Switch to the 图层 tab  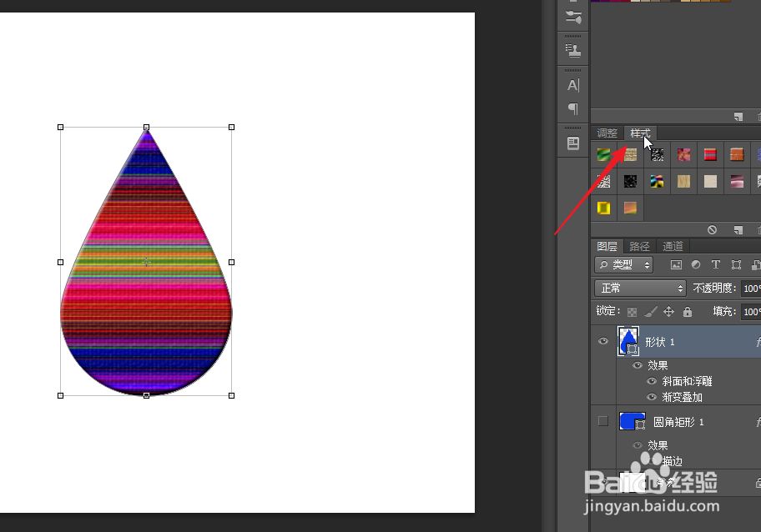(607, 246)
